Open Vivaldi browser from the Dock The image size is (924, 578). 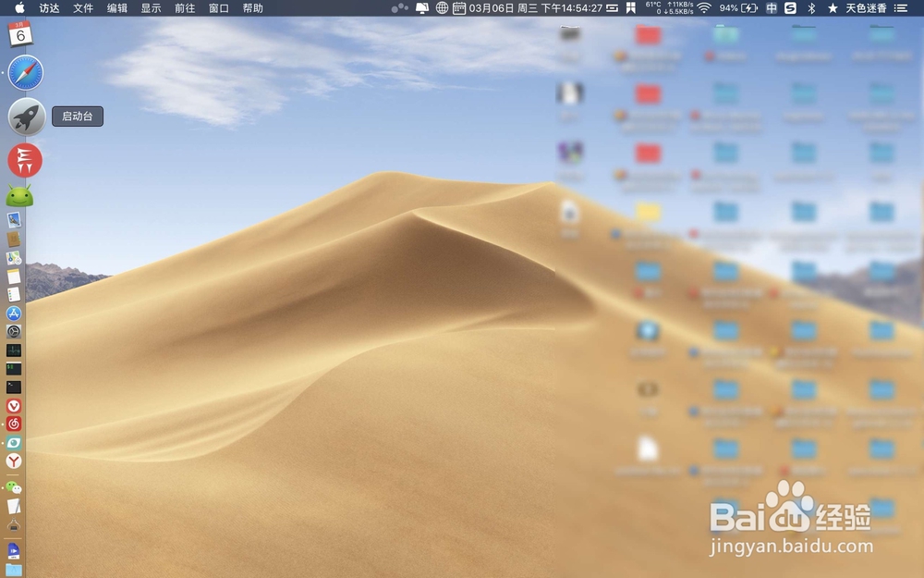point(13,406)
